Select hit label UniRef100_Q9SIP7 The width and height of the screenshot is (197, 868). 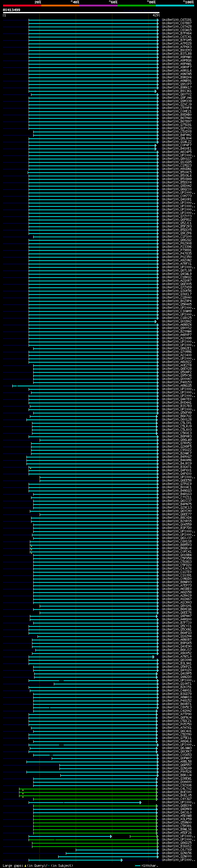(x=176, y=84)
